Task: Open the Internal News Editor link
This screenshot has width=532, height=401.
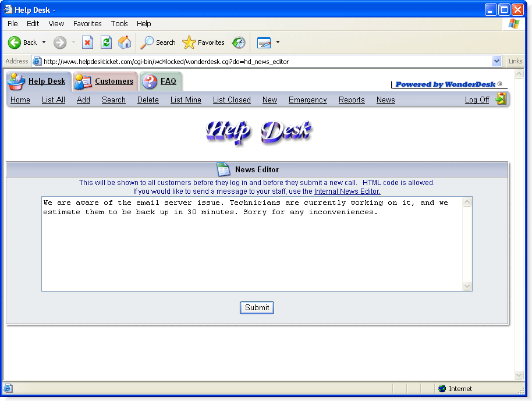Action: 347,191
